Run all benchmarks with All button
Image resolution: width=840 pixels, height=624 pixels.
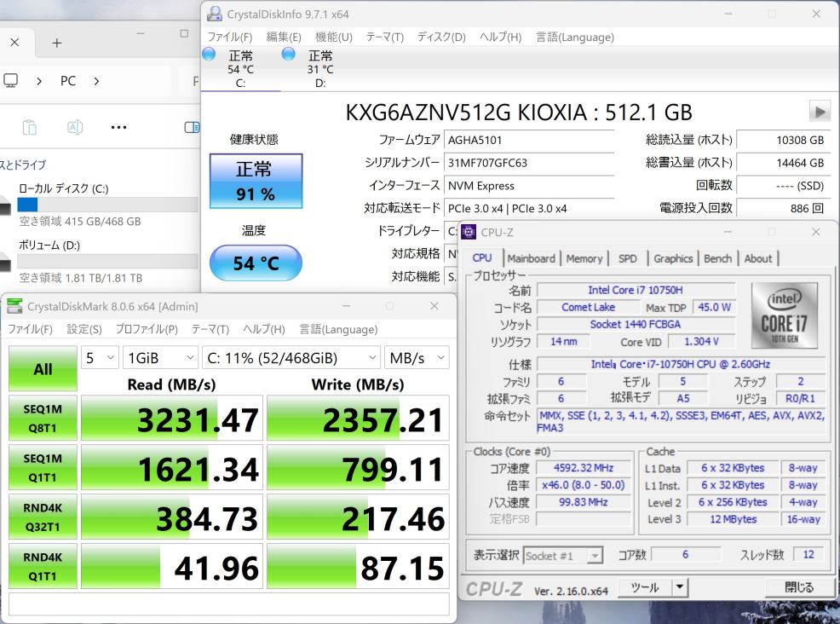coord(43,369)
